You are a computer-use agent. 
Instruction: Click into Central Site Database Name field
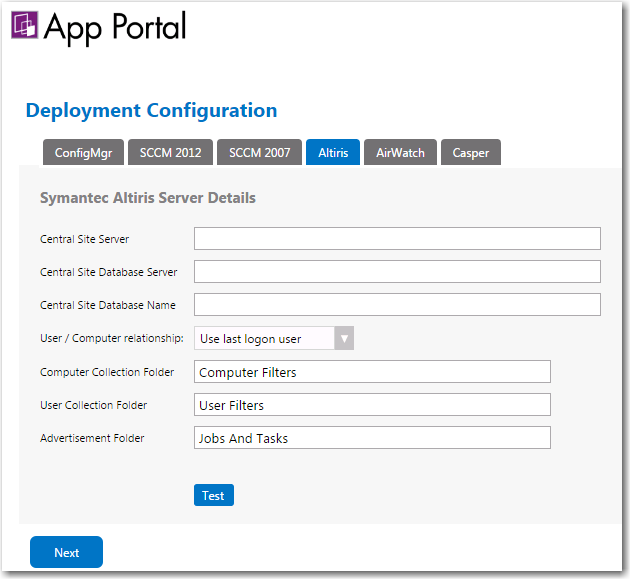[x=397, y=304]
